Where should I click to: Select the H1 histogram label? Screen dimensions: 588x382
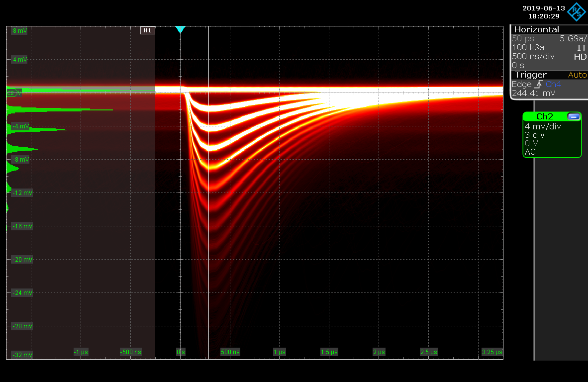coord(147,30)
